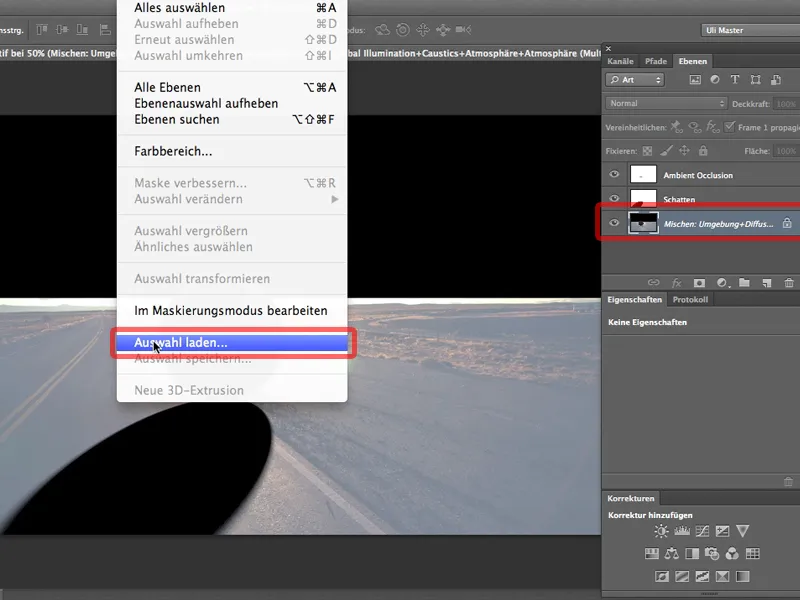Add Threshold adjustment
The height and width of the screenshot is (600, 800).
(x=702, y=577)
